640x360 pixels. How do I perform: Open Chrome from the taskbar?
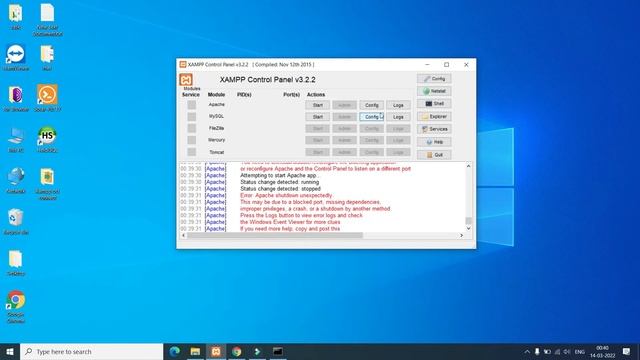pos(237,351)
